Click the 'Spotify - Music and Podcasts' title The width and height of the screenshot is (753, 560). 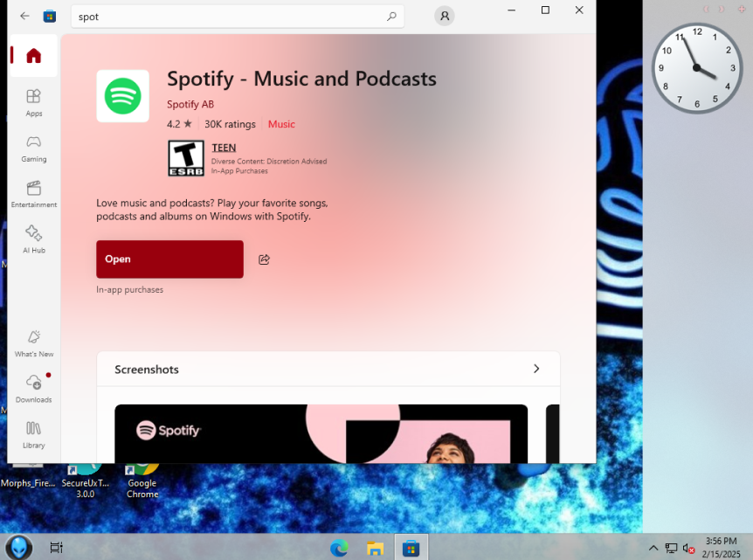click(x=301, y=79)
